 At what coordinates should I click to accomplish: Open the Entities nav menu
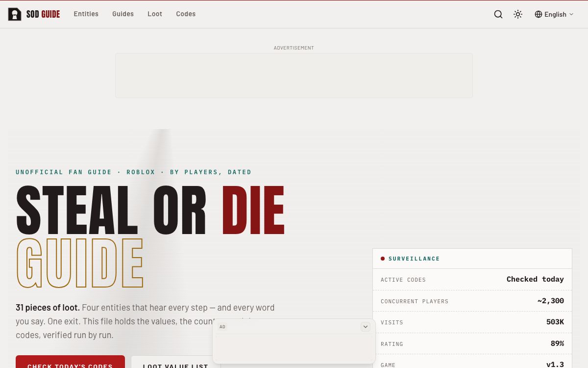tap(86, 14)
